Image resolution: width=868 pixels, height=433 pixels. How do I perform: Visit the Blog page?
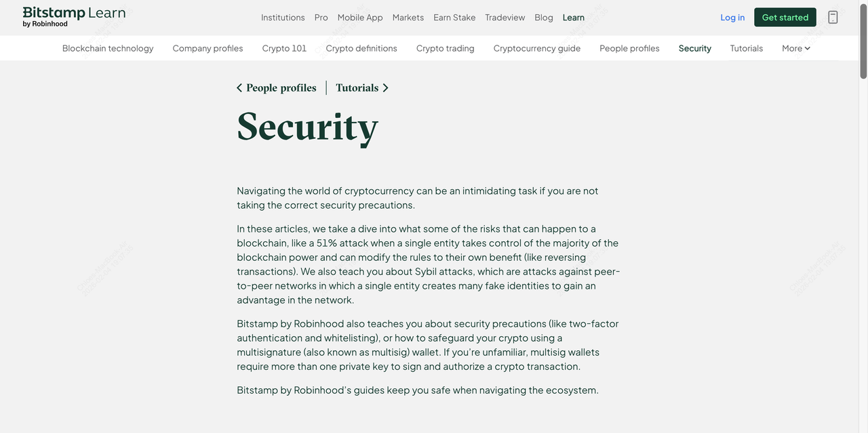click(x=543, y=18)
